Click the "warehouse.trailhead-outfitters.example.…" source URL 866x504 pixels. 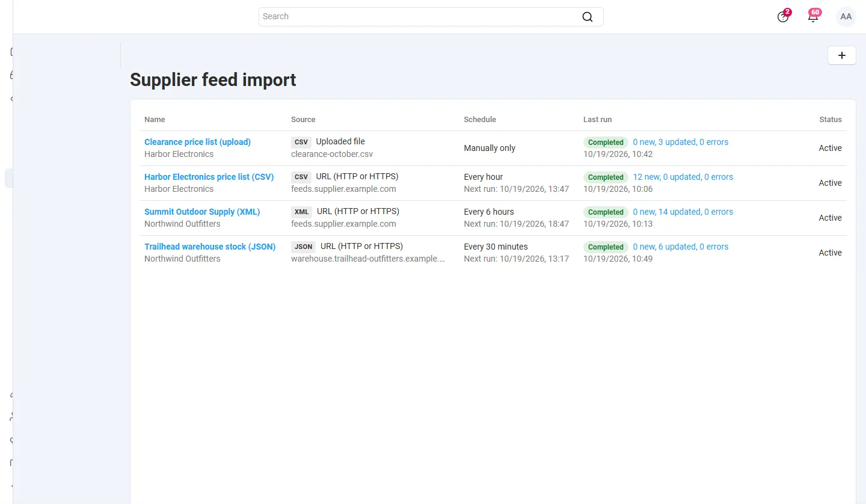click(368, 259)
